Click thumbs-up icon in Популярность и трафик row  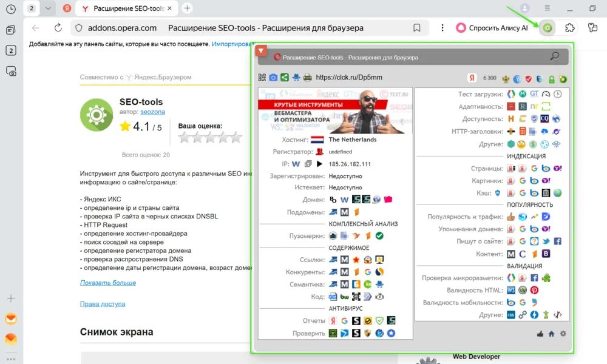[x=511, y=217]
